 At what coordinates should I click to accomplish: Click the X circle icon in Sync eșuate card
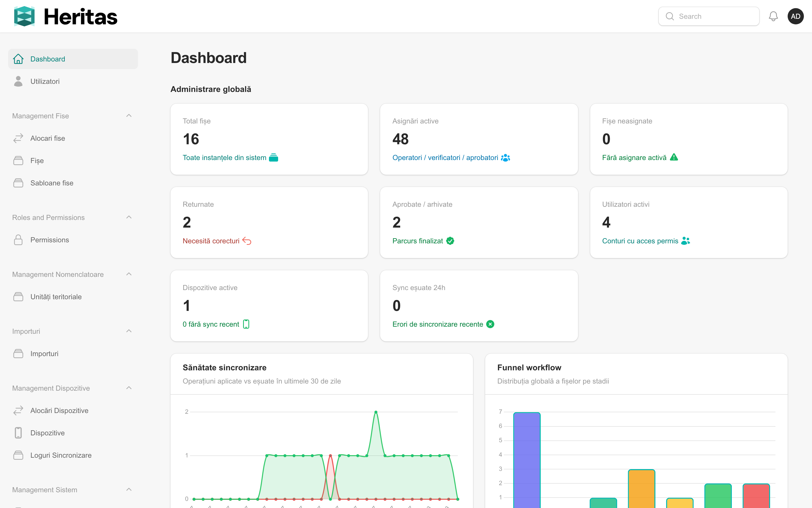(490, 324)
